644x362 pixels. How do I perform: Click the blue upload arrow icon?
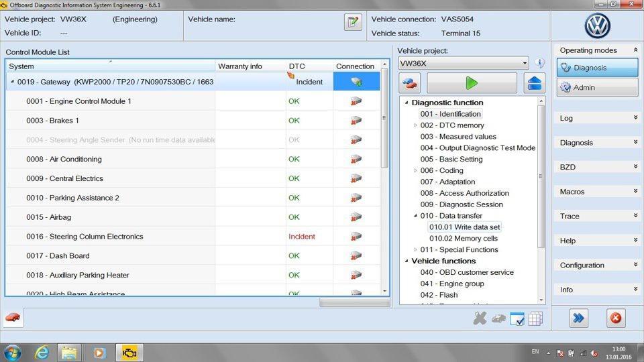tap(535, 83)
